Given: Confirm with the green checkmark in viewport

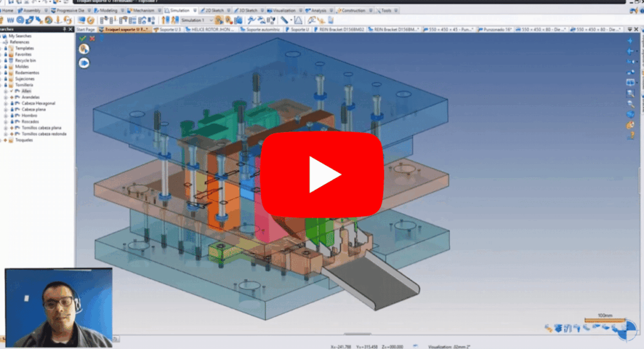Looking at the screenshot, I should tap(83, 38).
